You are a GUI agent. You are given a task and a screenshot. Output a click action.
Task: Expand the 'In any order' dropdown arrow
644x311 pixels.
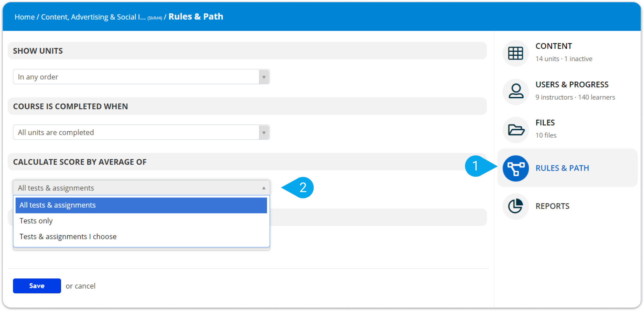click(264, 77)
